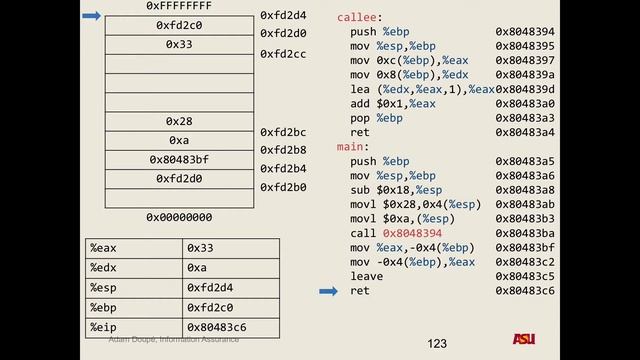
Task: Click code address 0x80483c5
Action: tap(525, 276)
